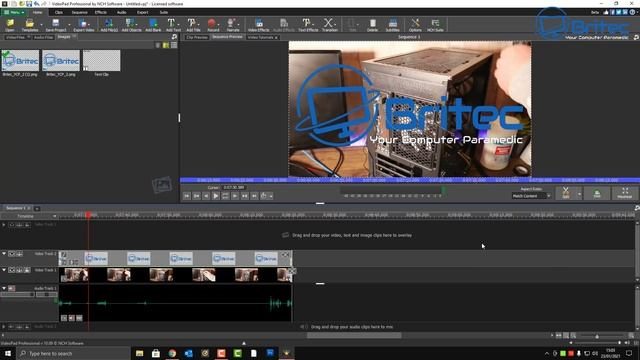Click the Add Text icon

click(x=173, y=25)
